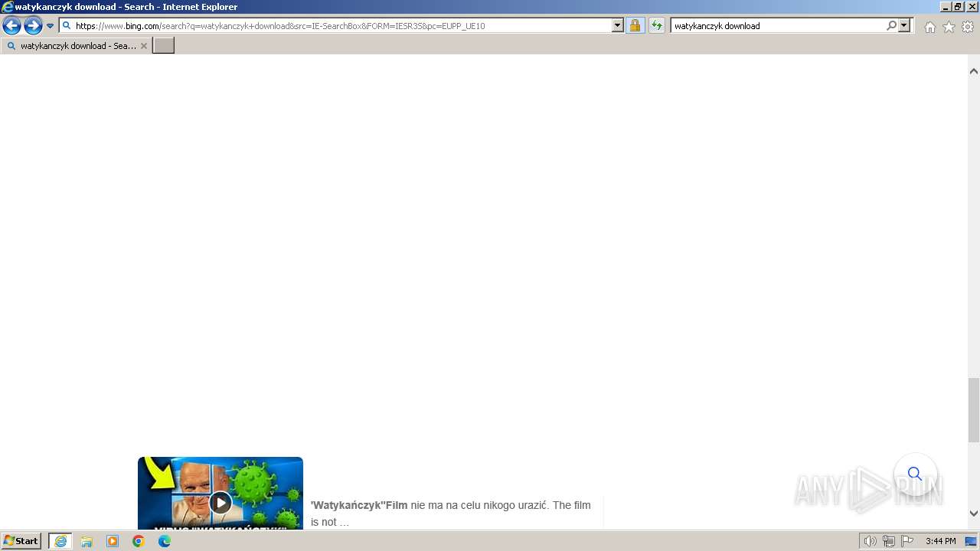The width and height of the screenshot is (980, 551).
Task: Click the Show desktop button
Action: [x=972, y=541]
